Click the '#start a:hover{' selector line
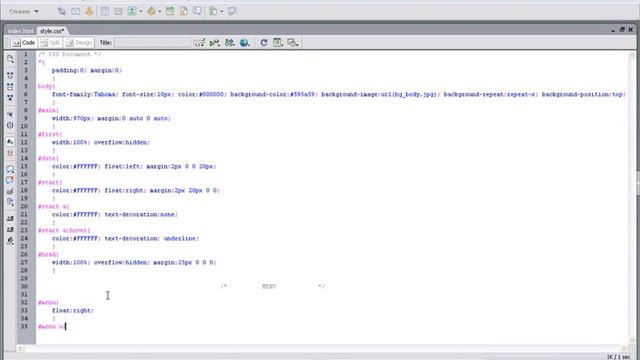This screenshot has width=640, height=360. pos(64,231)
